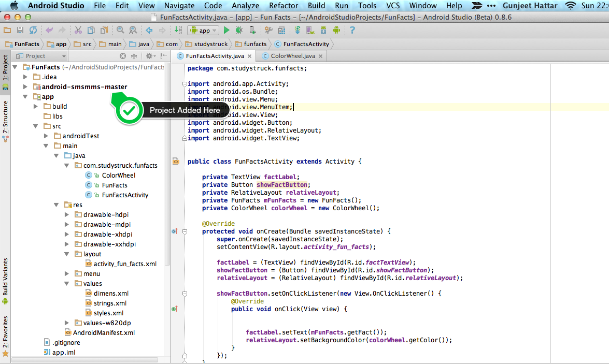Image resolution: width=609 pixels, height=364 pixels.
Task: Switch to the ColorWheel.java tab
Action: click(x=292, y=56)
